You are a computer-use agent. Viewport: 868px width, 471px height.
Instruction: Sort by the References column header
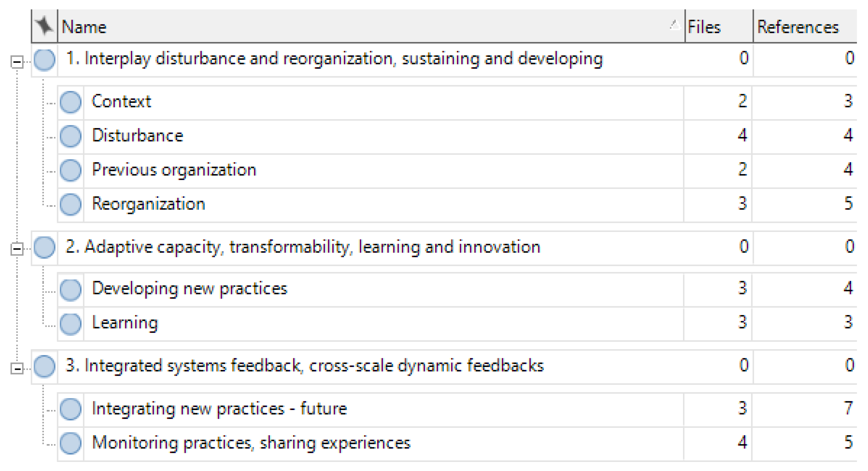pos(798,27)
